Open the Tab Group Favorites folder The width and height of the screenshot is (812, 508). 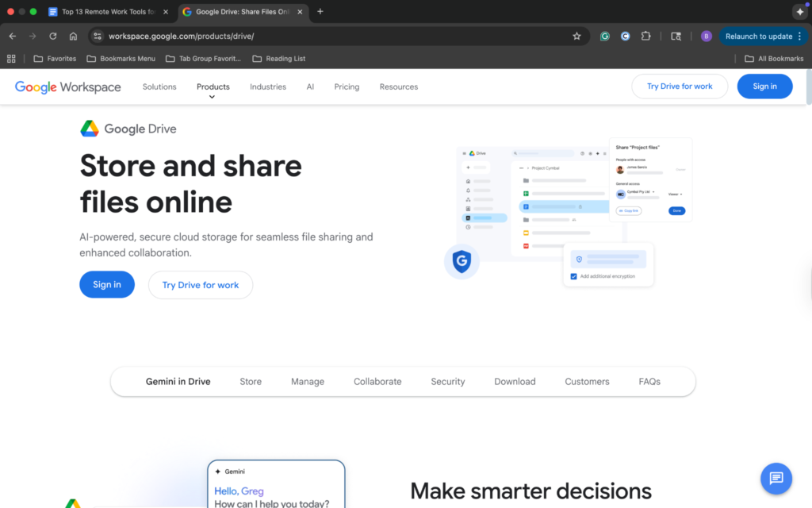pyautogui.click(x=203, y=59)
